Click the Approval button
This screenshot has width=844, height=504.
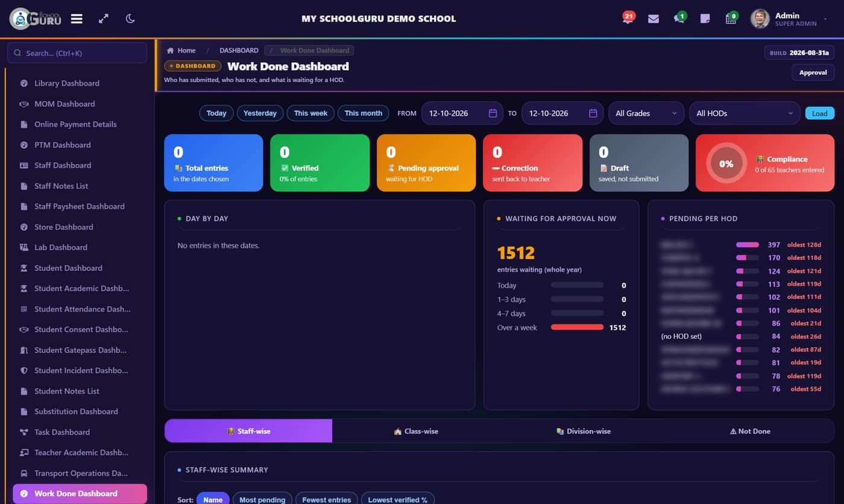813,72
